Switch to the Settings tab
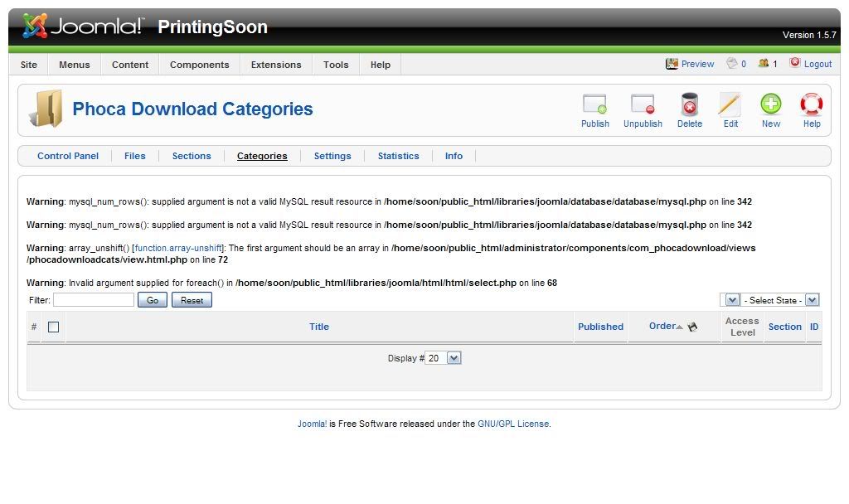Screen dimensions: 849x504 click(x=332, y=156)
